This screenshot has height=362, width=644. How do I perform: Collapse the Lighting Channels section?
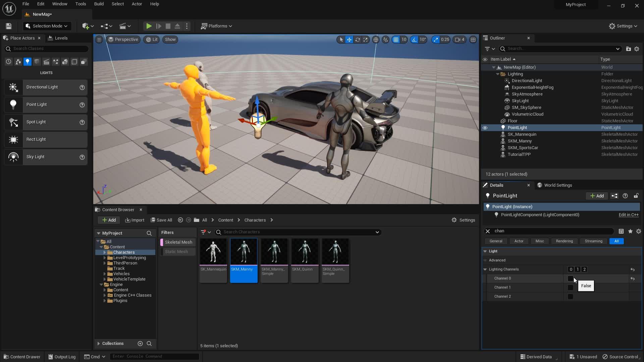(485, 269)
